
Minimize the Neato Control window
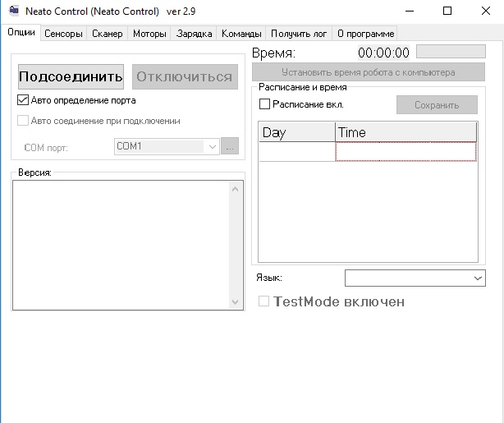(x=410, y=11)
